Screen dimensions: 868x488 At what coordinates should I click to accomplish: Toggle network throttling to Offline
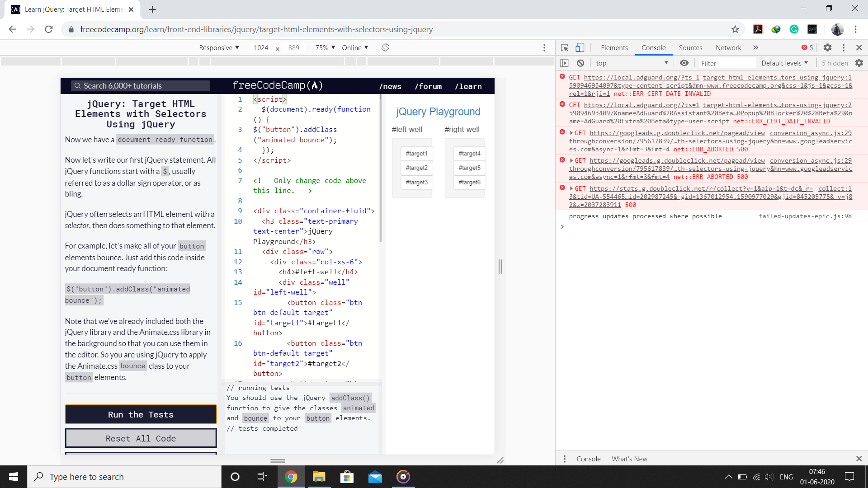(x=354, y=47)
